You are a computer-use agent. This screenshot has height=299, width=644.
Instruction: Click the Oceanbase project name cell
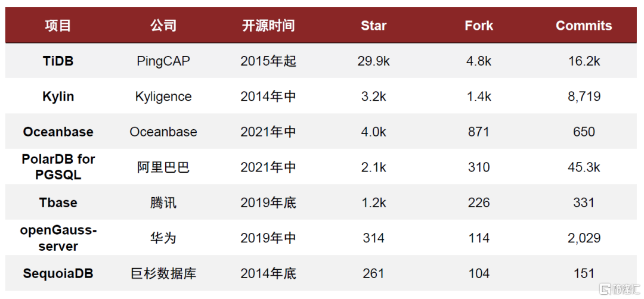tap(58, 132)
